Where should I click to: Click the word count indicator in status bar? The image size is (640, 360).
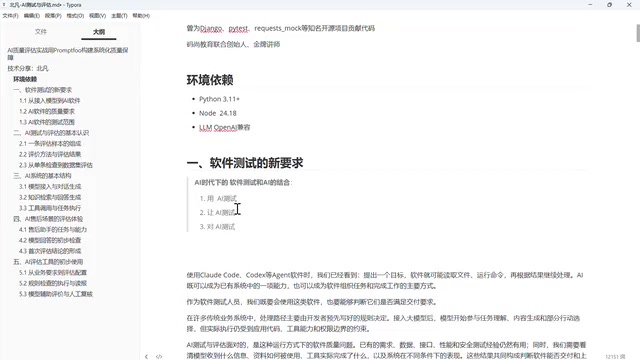point(615,356)
